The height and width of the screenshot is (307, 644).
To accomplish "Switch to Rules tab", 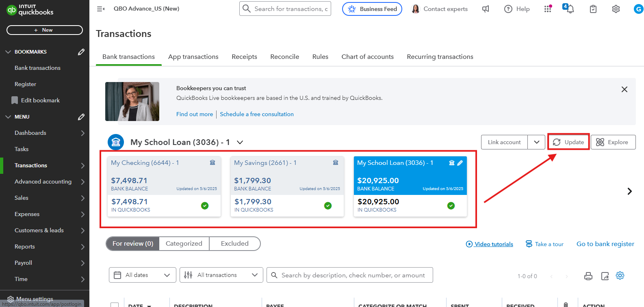I will click(320, 57).
